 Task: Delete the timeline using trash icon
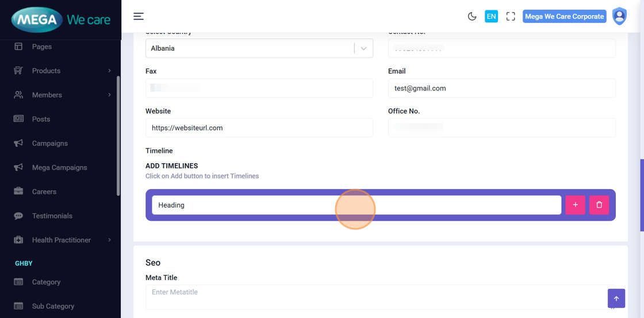coord(599,205)
